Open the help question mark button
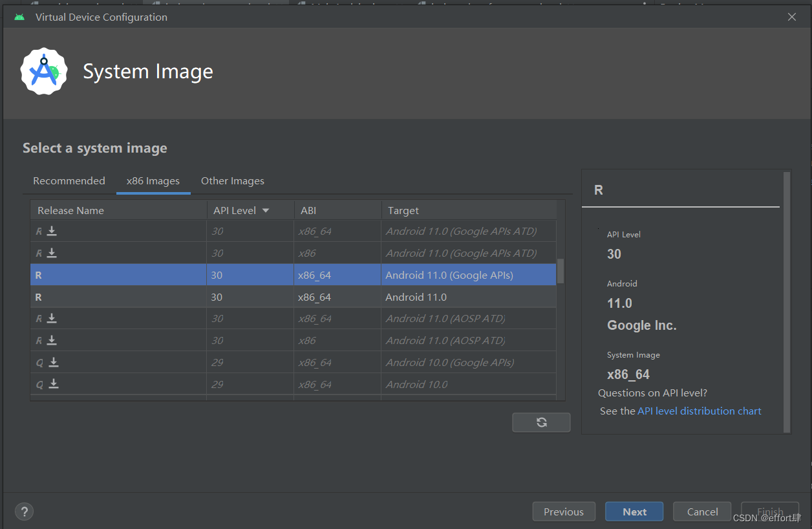This screenshot has height=529, width=812. click(x=24, y=512)
